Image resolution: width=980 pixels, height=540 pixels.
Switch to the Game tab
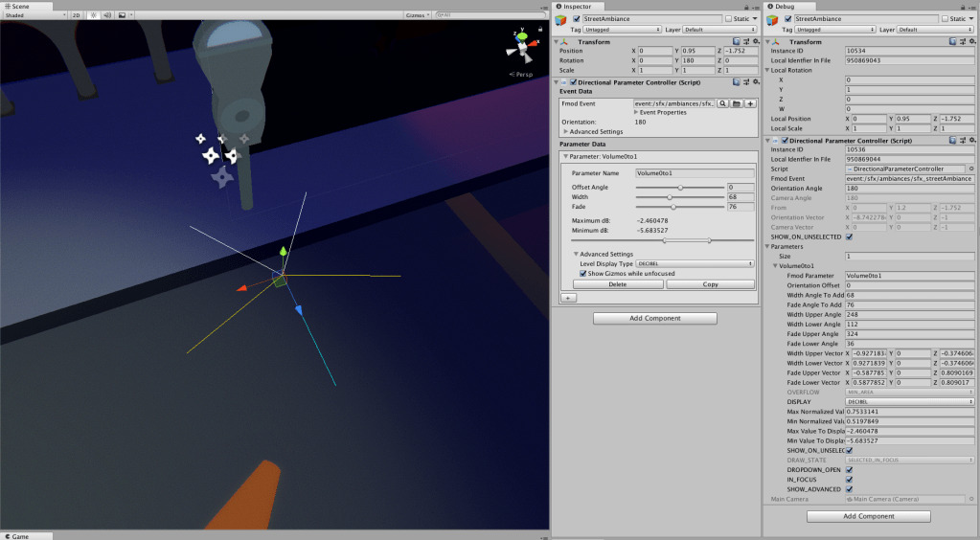(17, 536)
